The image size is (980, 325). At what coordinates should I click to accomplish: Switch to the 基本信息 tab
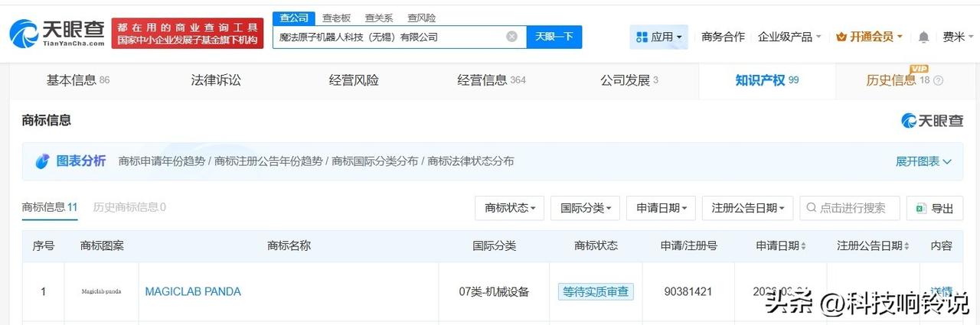pos(78,80)
